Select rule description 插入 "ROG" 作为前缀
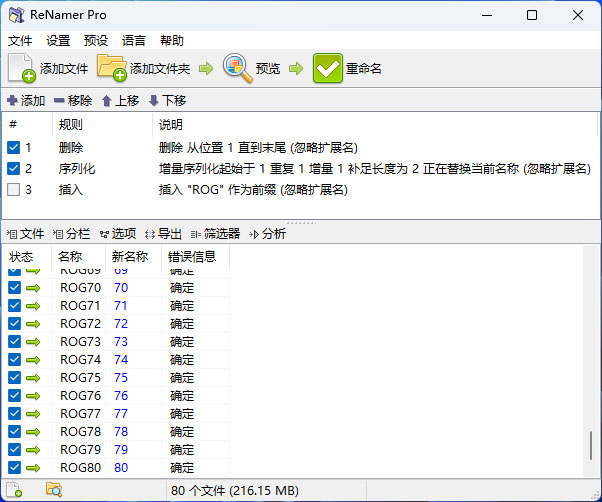Viewport: 602px width, 502px height. click(253, 190)
